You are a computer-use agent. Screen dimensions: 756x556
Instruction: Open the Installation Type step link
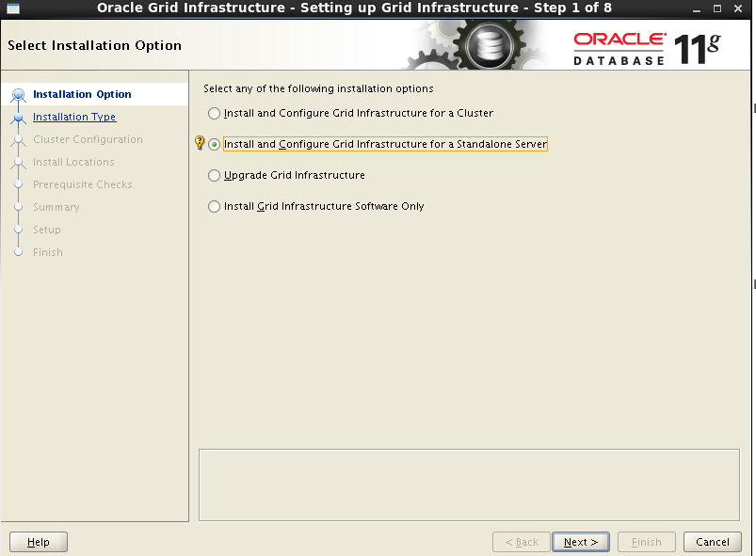pos(74,117)
